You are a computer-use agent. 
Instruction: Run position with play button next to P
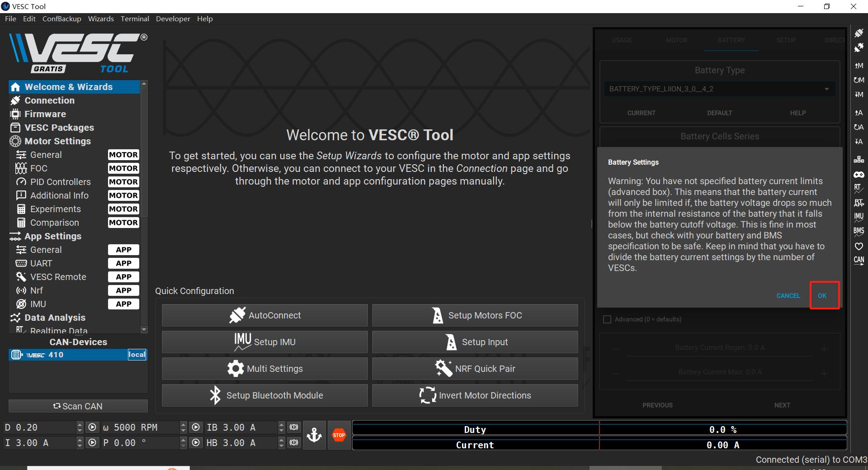[196, 443]
